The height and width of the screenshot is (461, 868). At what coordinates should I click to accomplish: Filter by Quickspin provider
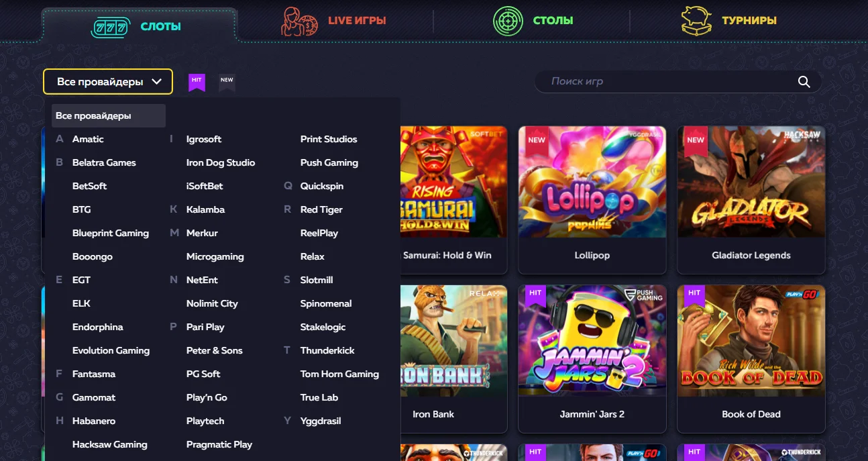pos(322,186)
